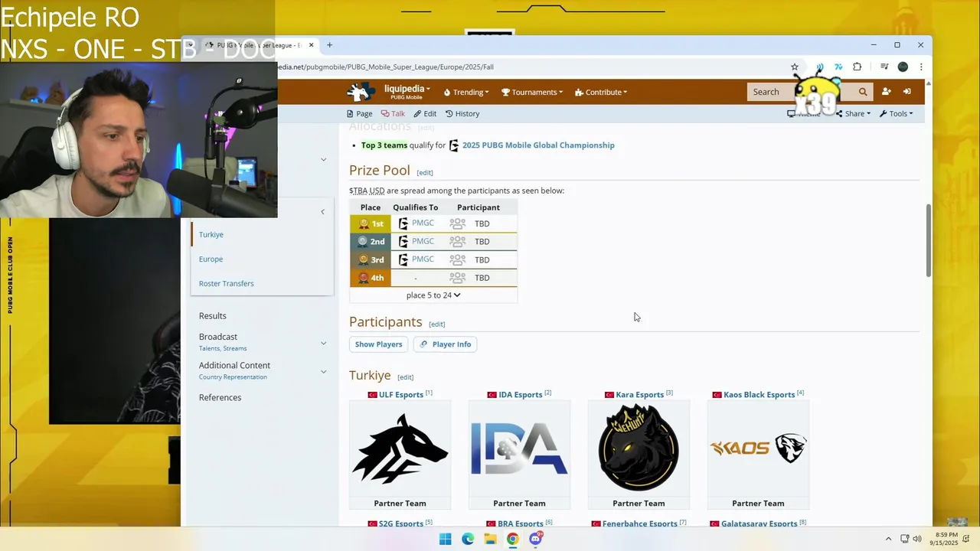Open the Chrome three-dot menu
This screenshot has width=980, height=551.
click(921, 67)
